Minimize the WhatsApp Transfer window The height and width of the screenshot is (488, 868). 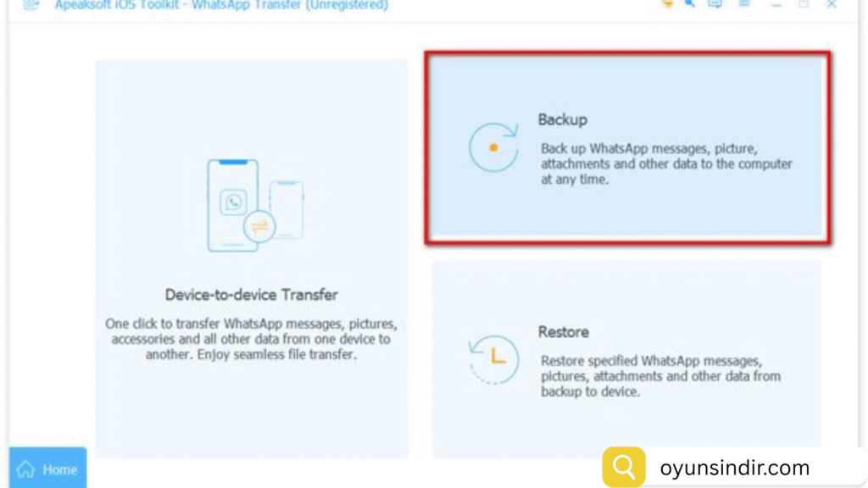(x=776, y=4)
